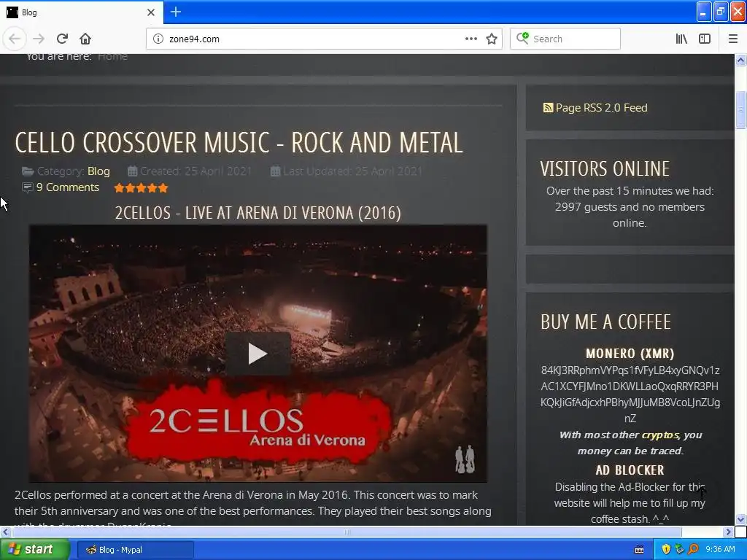
Task: Click the Category folder icon
Action: click(x=28, y=171)
